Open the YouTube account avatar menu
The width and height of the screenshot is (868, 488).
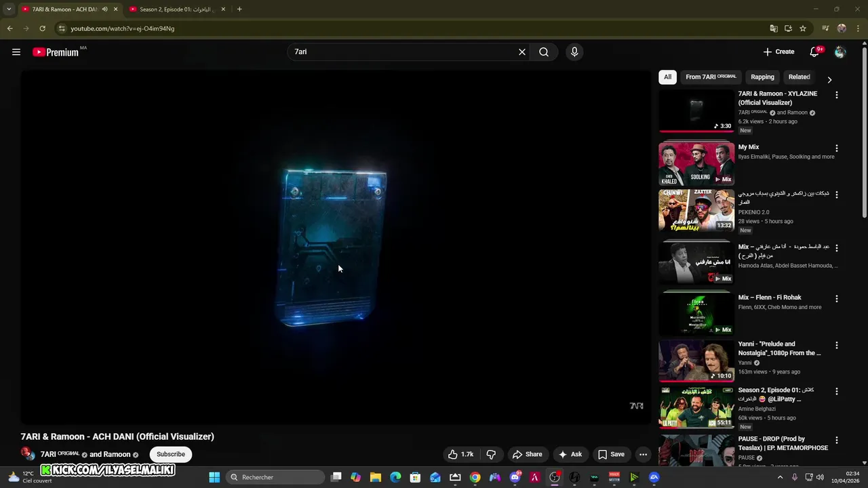tap(840, 52)
